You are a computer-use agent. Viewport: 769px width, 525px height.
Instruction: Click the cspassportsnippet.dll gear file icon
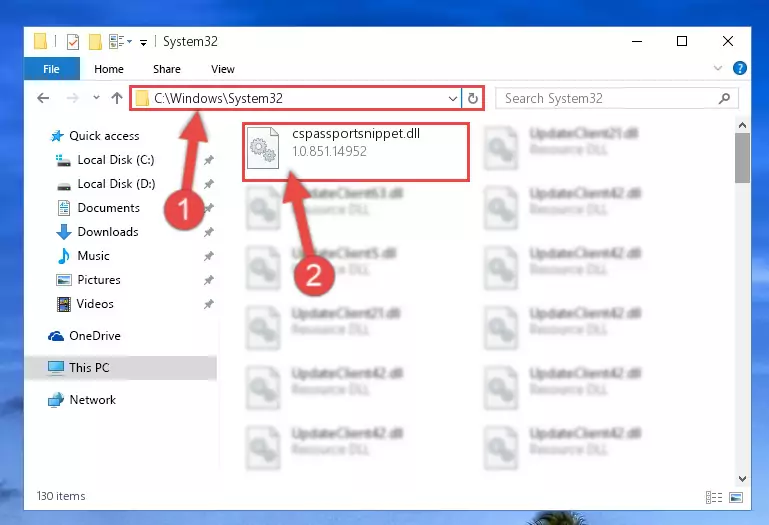click(x=263, y=148)
